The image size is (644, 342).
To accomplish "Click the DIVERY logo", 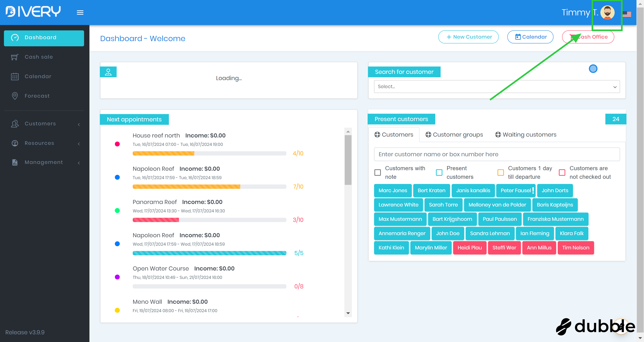I will tap(33, 11).
